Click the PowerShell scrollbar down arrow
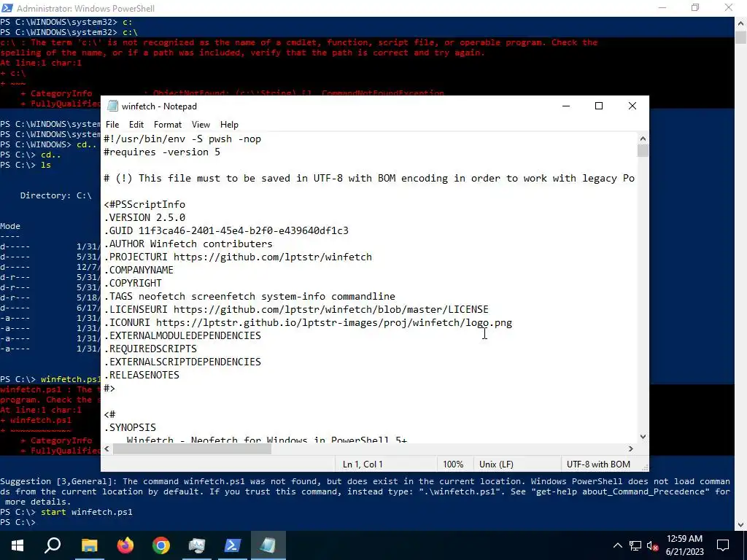This screenshot has width=747, height=560. click(x=741, y=524)
